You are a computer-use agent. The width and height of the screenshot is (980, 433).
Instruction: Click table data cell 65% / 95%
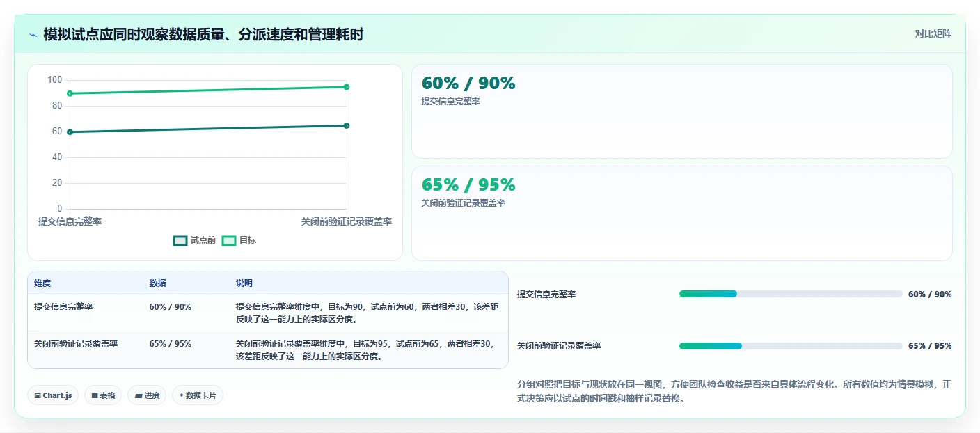170,344
